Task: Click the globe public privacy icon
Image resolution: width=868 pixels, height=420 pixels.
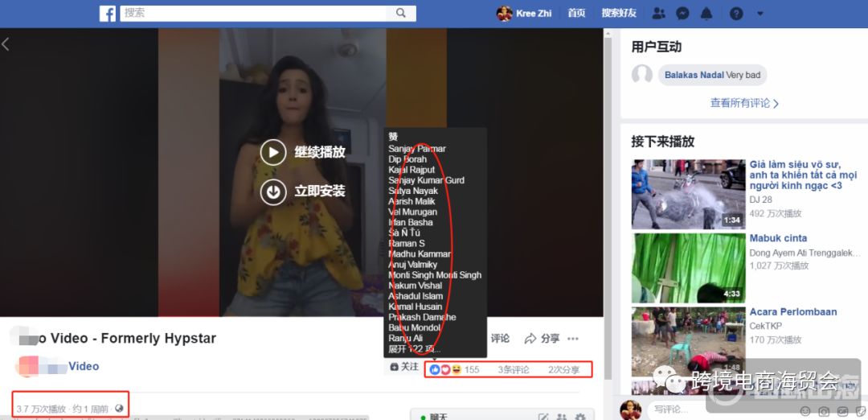Action: coord(119,409)
